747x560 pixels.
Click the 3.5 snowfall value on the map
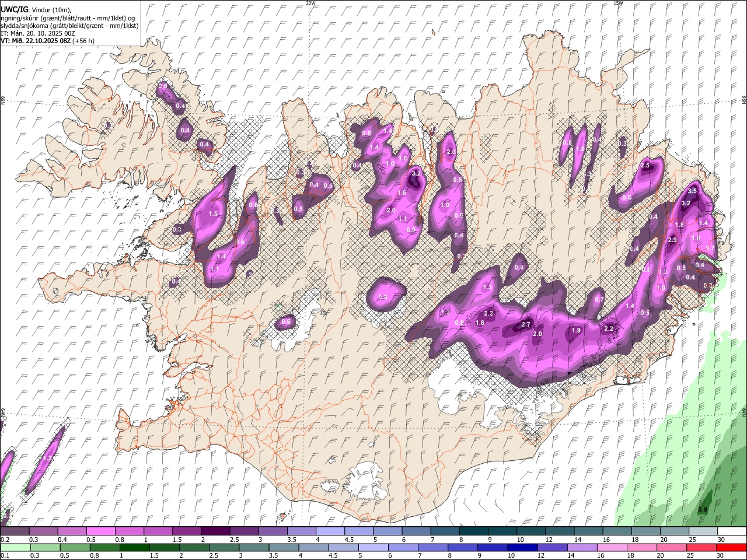click(x=693, y=191)
